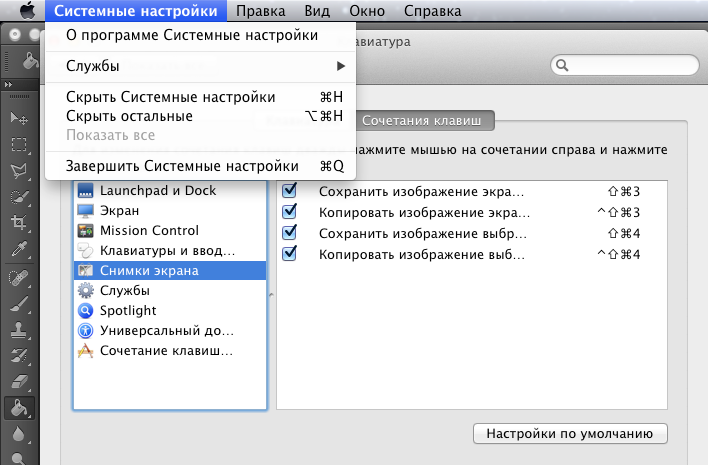
Task: Select the Rectangular Marquee tool
Action: [x=19, y=144]
